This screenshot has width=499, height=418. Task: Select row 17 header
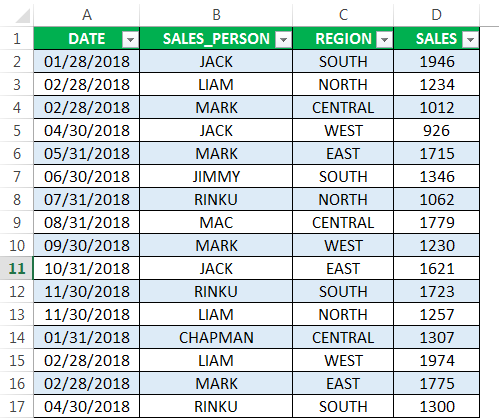[x=17, y=406]
